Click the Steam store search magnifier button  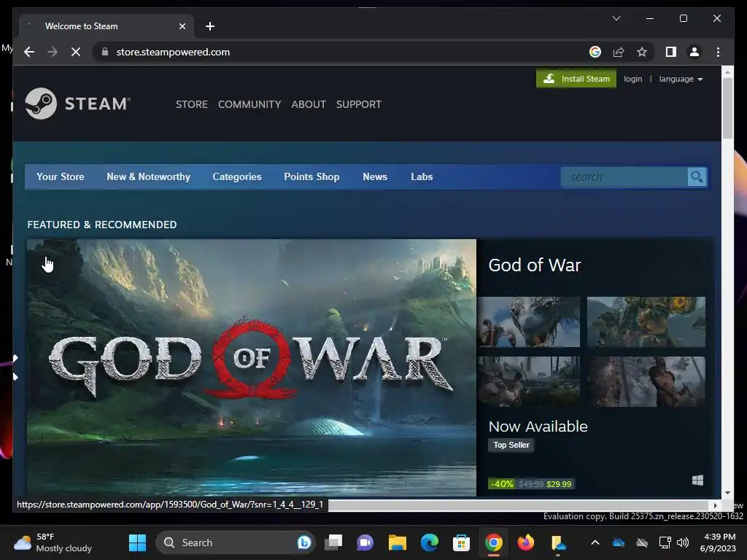tap(697, 177)
